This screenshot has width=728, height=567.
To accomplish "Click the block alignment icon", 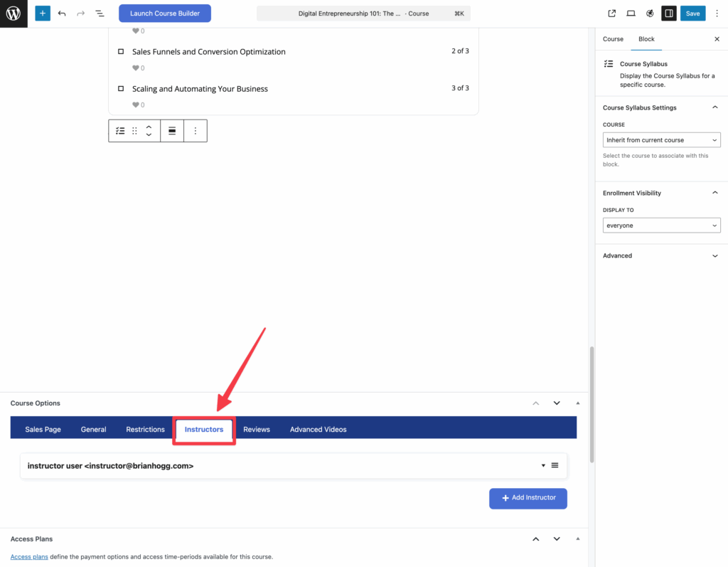I will pos(172,131).
